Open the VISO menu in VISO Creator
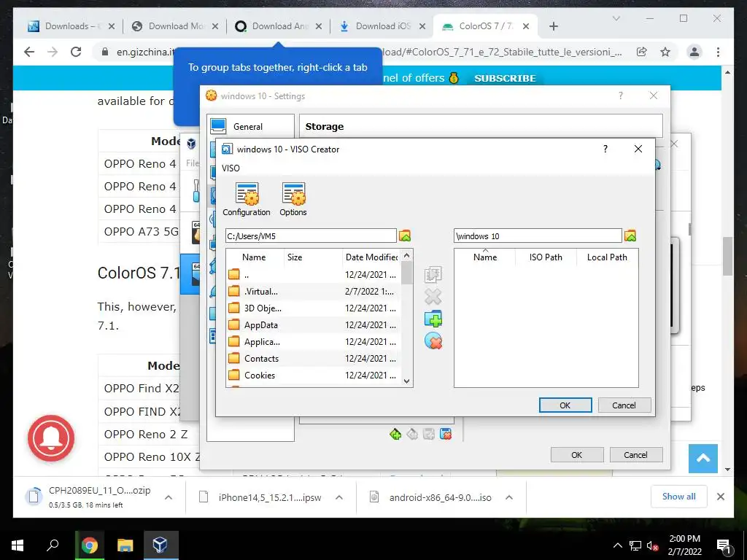Image resolution: width=747 pixels, height=560 pixels. [x=231, y=168]
